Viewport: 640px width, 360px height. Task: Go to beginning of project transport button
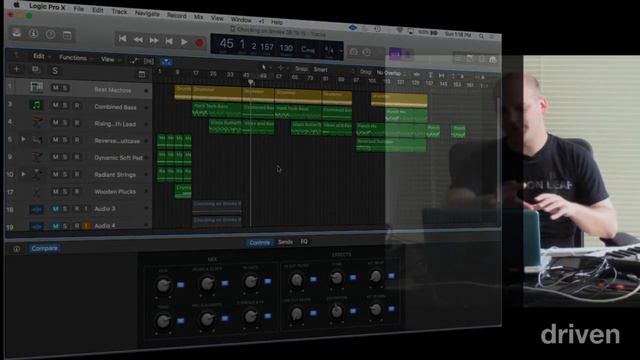122,39
